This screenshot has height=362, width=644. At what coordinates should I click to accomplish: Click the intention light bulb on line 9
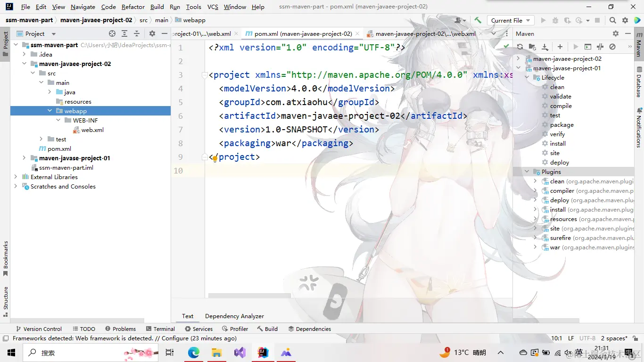point(215,158)
